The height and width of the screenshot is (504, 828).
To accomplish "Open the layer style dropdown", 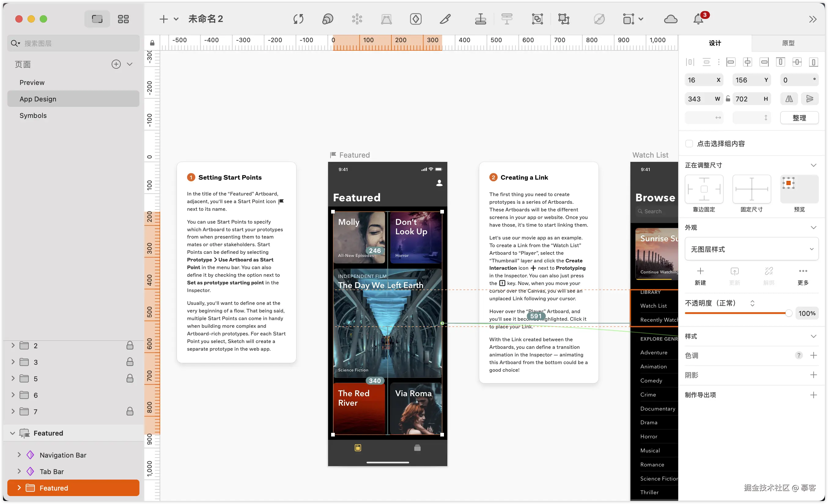I will click(x=751, y=249).
